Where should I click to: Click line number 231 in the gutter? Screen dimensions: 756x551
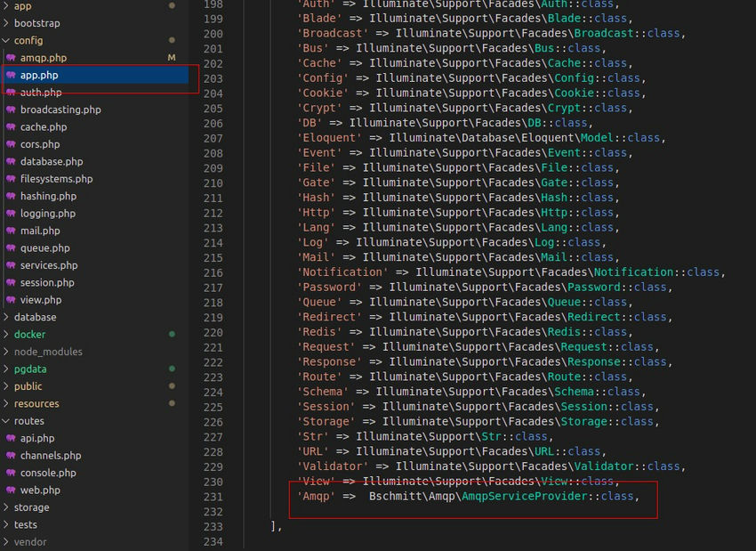213,497
